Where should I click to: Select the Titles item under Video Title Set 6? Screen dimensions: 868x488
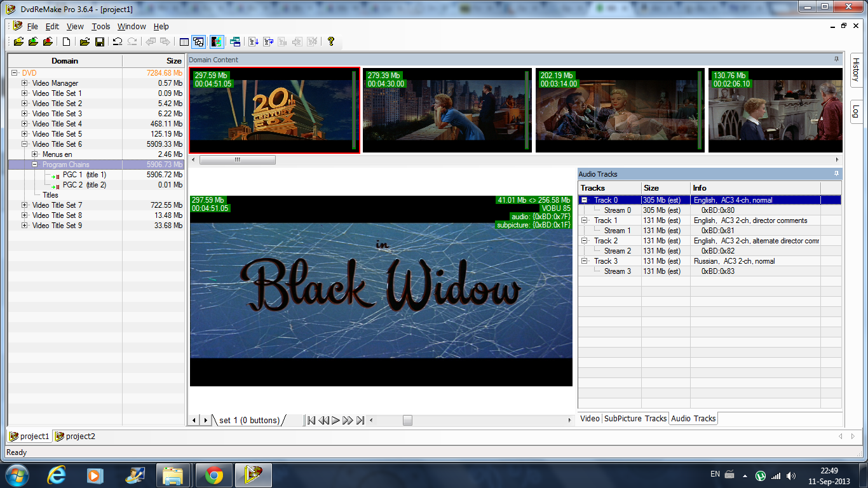(x=50, y=195)
